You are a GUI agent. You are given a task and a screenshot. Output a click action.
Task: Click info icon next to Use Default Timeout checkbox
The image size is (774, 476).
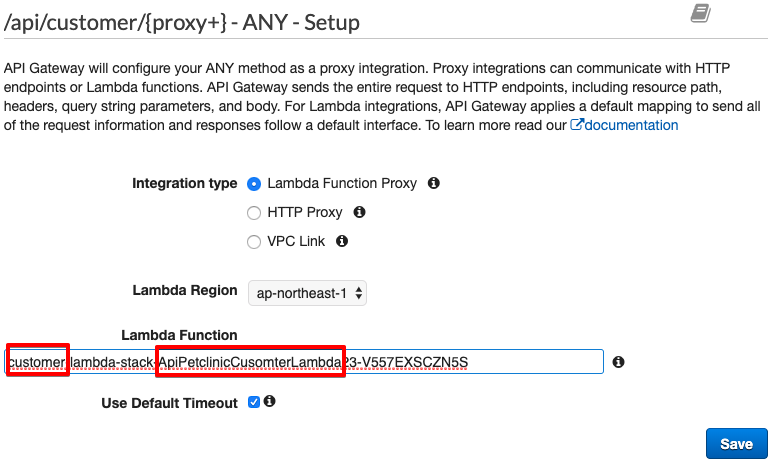click(x=269, y=401)
